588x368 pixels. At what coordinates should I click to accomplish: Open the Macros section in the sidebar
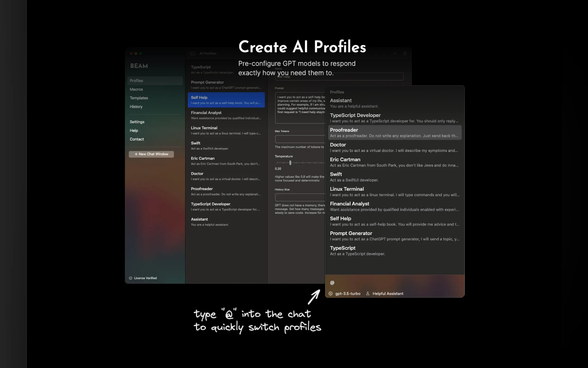[136, 89]
